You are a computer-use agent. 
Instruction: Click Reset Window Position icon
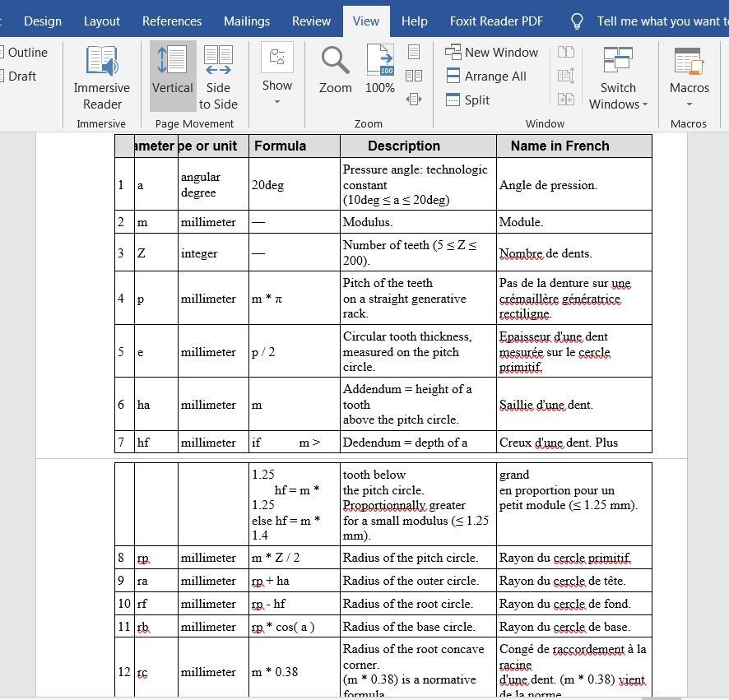point(565,100)
